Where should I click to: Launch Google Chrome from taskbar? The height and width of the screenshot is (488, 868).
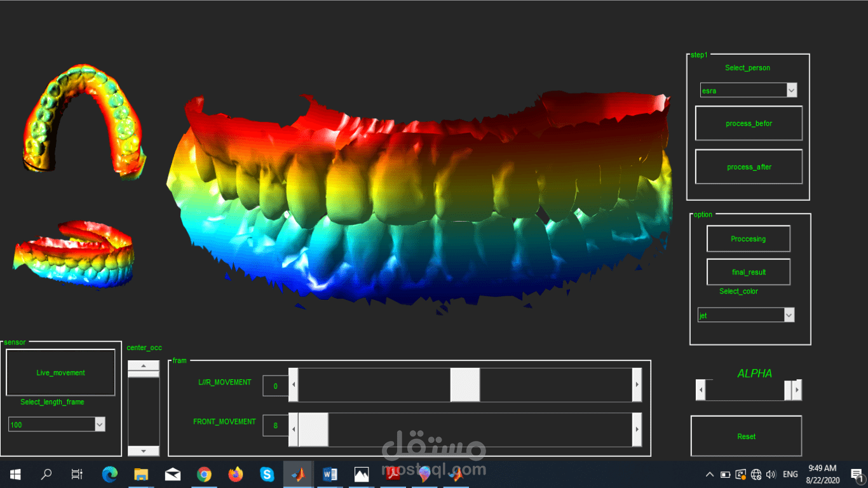[x=204, y=474]
